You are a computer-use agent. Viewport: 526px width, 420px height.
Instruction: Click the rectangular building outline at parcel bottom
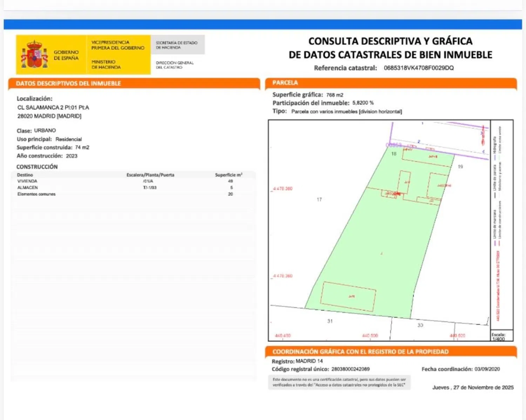coord(348,296)
